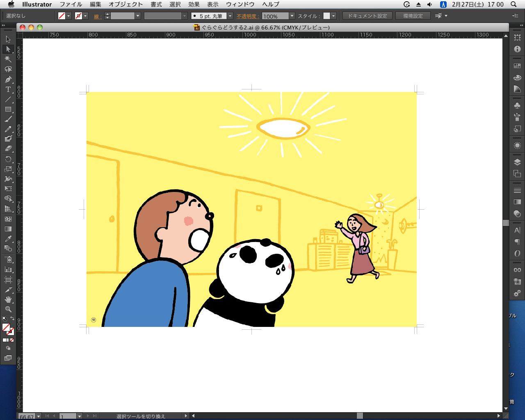
Task: Select the Pencil tool
Action: click(8, 129)
